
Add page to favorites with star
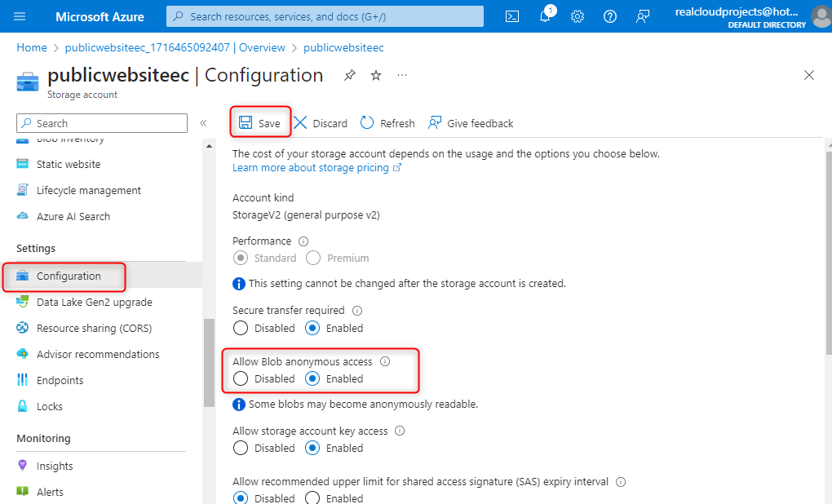[376, 75]
